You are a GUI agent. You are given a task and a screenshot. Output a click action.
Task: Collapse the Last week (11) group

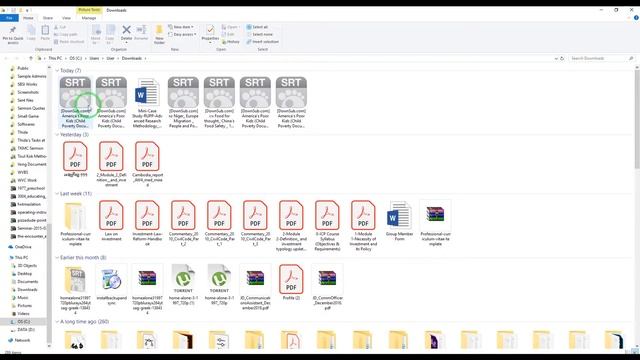tap(57, 193)
